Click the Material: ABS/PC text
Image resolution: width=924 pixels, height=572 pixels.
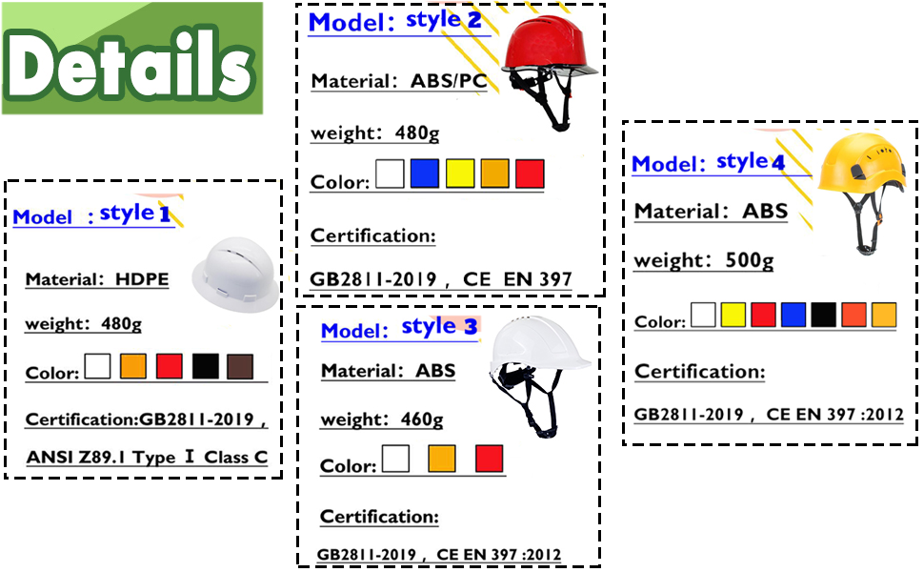[399, 81]
